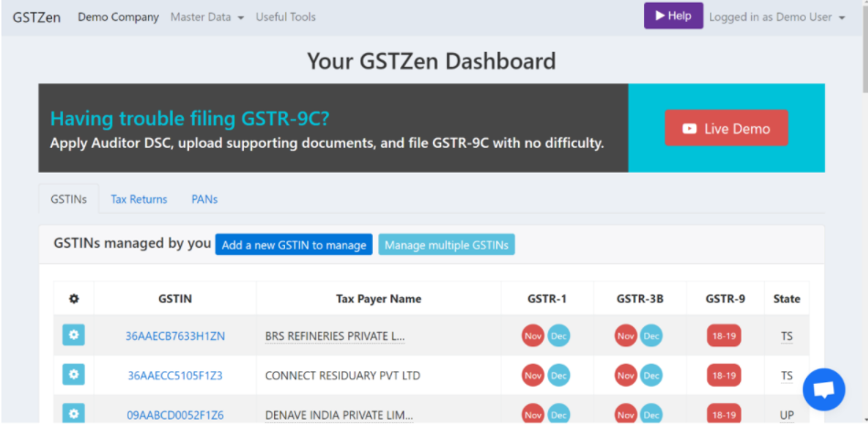868x425 pixels.
Task: Click GSTR-1 Dec badge for BRS Refineries
Action: 558,335
